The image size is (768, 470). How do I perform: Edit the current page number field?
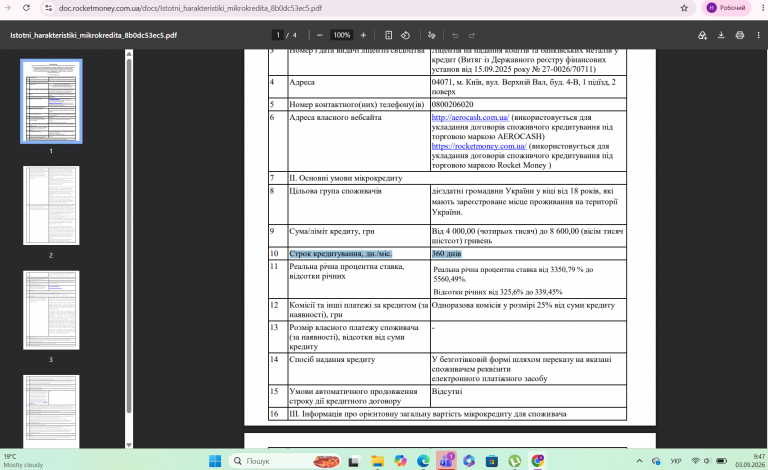(278, 35)
